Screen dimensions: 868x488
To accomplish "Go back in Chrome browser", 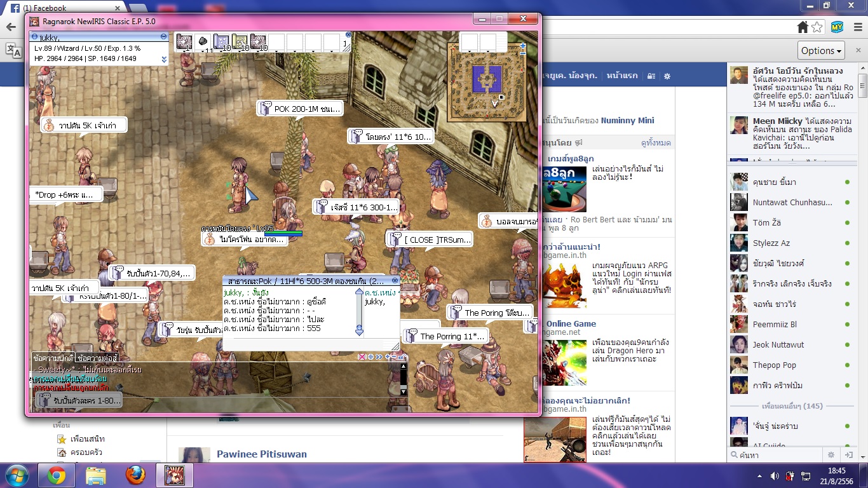I will [x=11, y=27].
